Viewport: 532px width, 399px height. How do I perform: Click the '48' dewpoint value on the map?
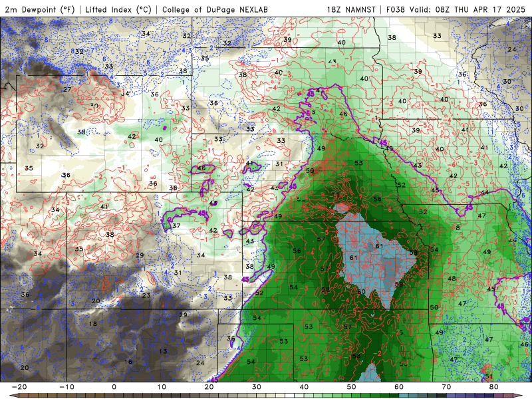pos(452,279)
